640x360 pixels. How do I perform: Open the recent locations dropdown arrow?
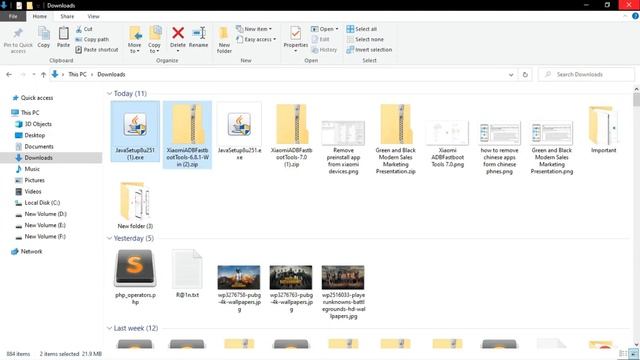(33, 74)
